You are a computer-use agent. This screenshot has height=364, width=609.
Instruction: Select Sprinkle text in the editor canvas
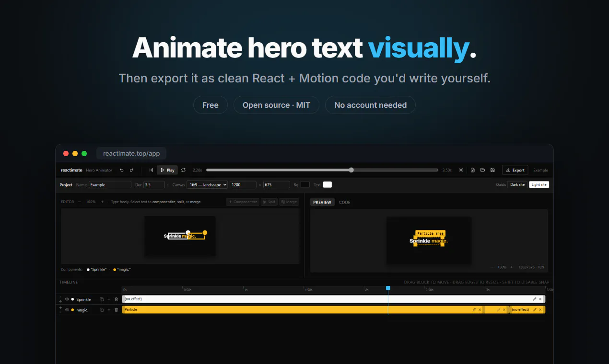[172, 236]
